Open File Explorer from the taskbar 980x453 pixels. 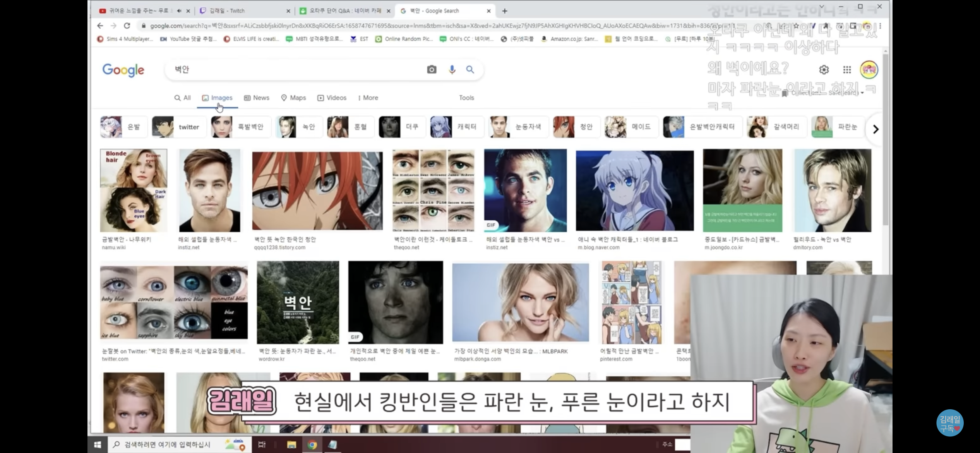[x=291, y=444]
